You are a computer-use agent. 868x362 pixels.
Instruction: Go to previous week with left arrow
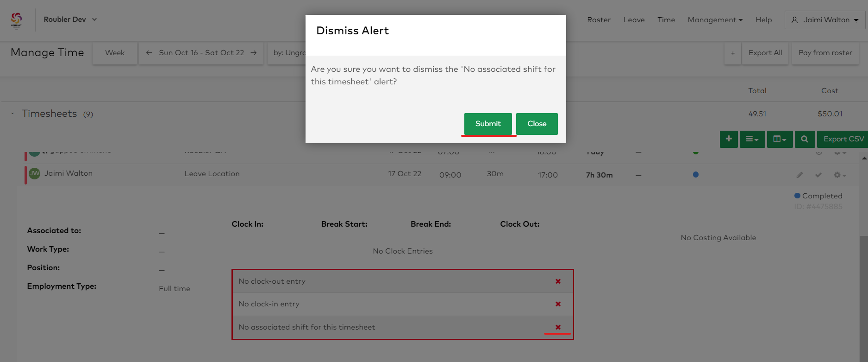pos(149,53)
